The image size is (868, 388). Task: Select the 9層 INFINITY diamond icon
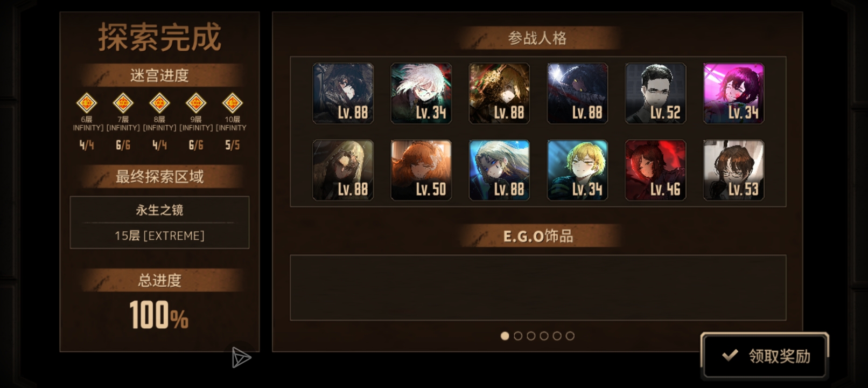pyautogui.click(x=196, y=102)
